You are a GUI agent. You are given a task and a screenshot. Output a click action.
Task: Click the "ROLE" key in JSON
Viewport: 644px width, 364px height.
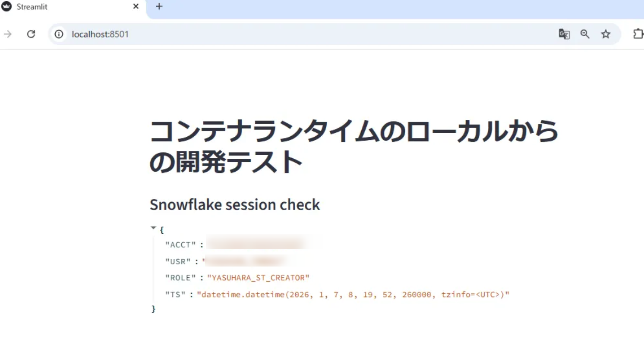180,278
